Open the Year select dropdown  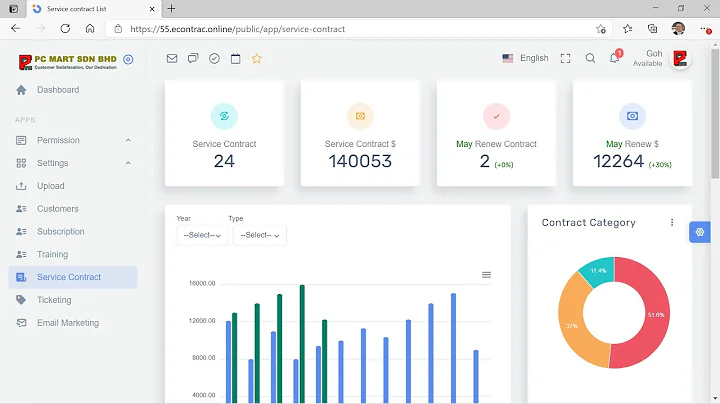point(202,235)
